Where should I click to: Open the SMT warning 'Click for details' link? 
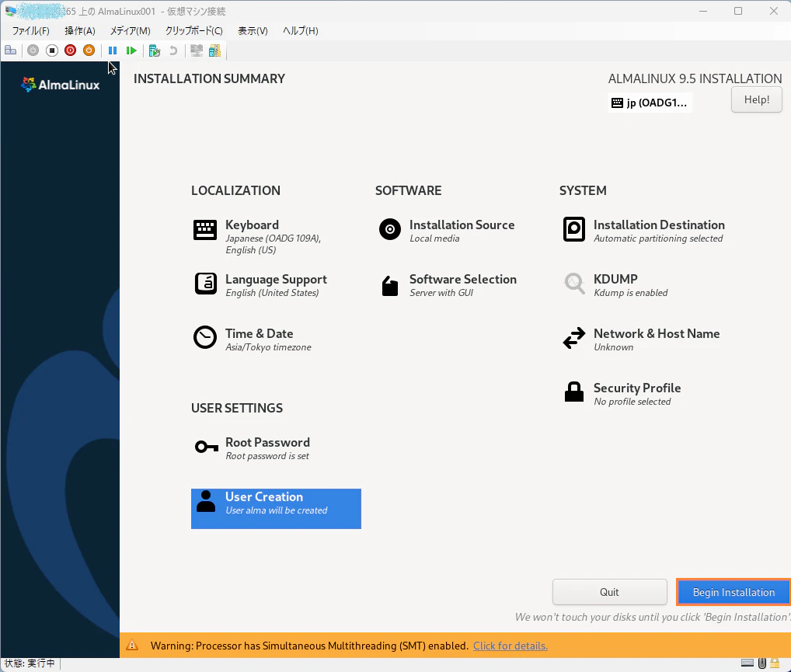pyautogui.click(x=510, y=646)
